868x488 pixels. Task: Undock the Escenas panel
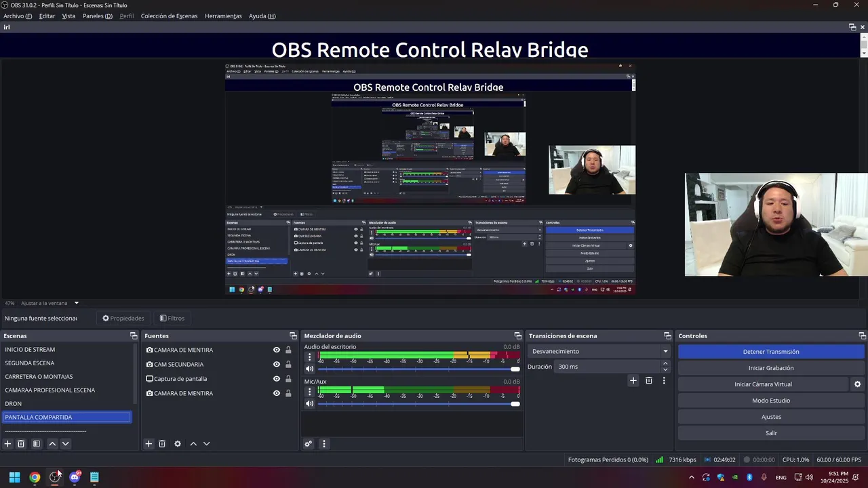pos(134,335)
